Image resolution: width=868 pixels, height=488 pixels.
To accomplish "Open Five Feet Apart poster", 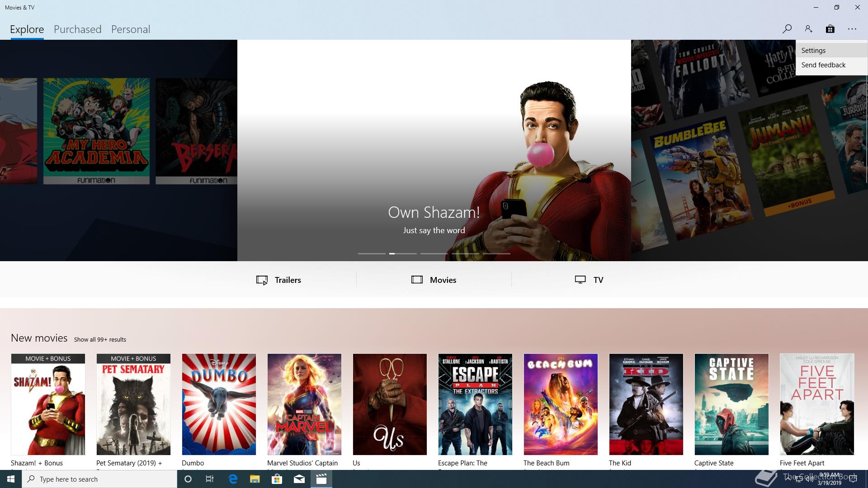I will [x=817, y=404].
